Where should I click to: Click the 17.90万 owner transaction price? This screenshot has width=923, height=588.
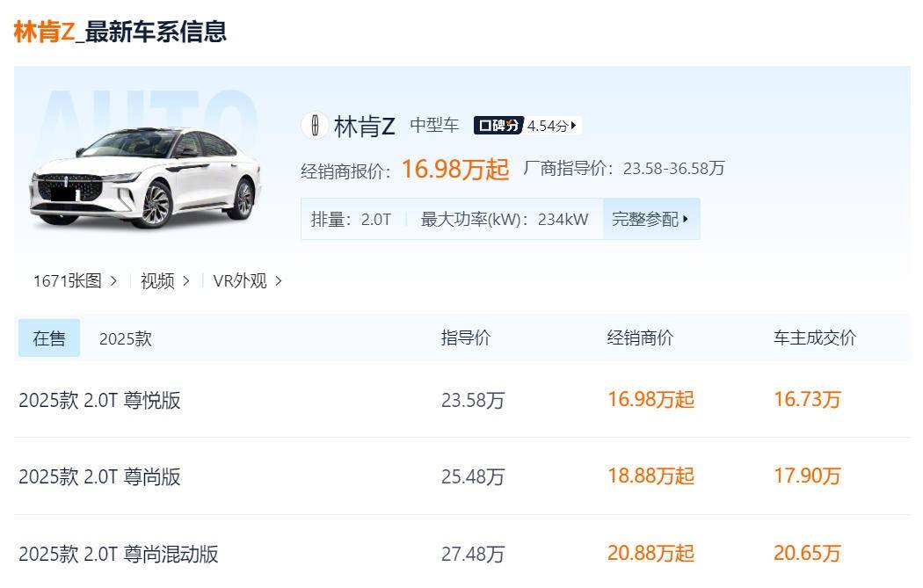click(807, 476)
